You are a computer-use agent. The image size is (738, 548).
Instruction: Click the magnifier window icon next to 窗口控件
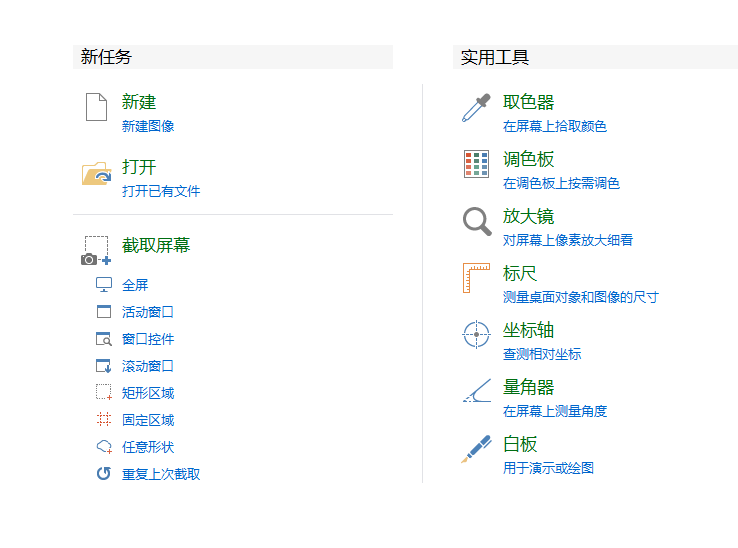104,339
